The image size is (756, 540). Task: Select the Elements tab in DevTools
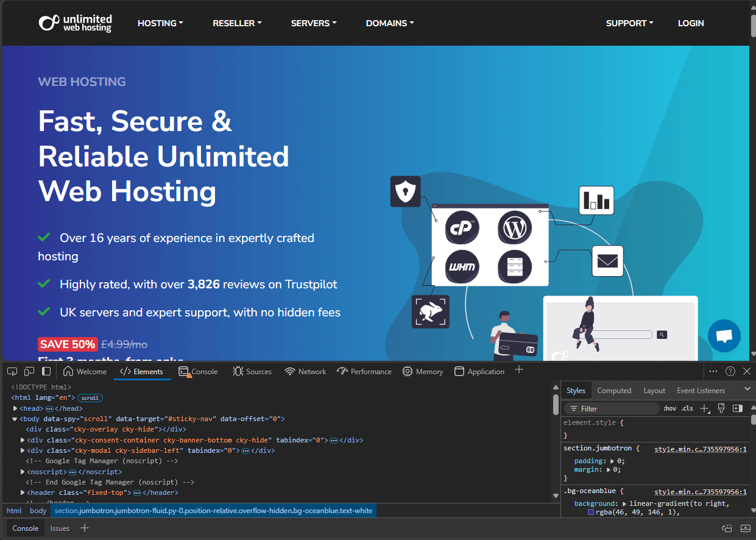[x=141, y=371]
